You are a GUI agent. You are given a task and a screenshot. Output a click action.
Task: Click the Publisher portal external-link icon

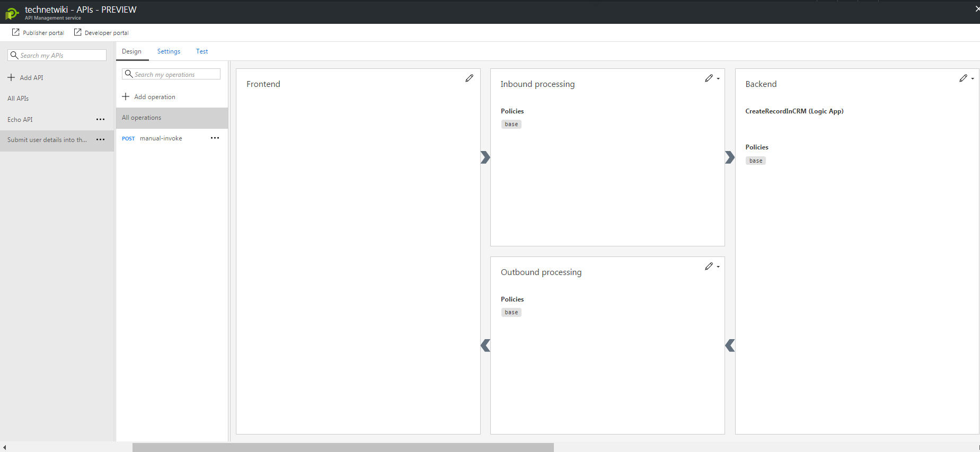16,32
